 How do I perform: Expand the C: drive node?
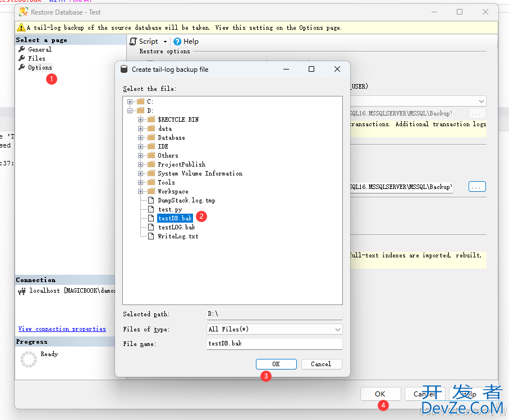pos(130,101)
